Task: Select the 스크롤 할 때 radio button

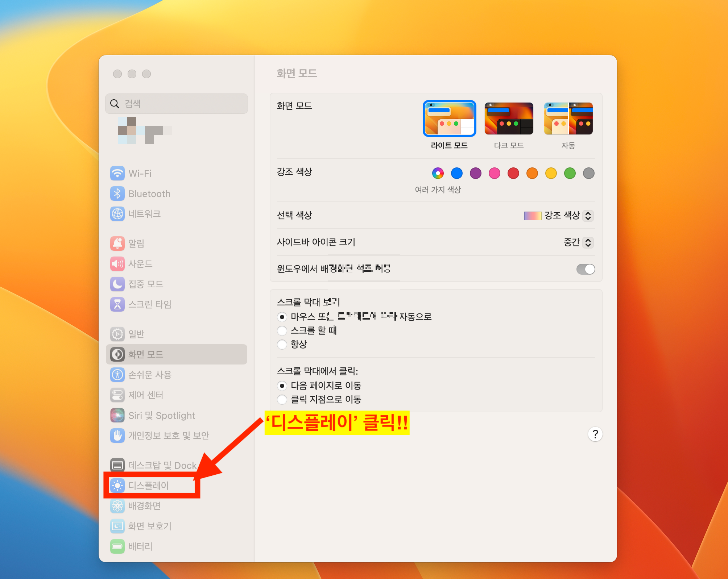Action: pyautogui.click(x=282, y=330)
